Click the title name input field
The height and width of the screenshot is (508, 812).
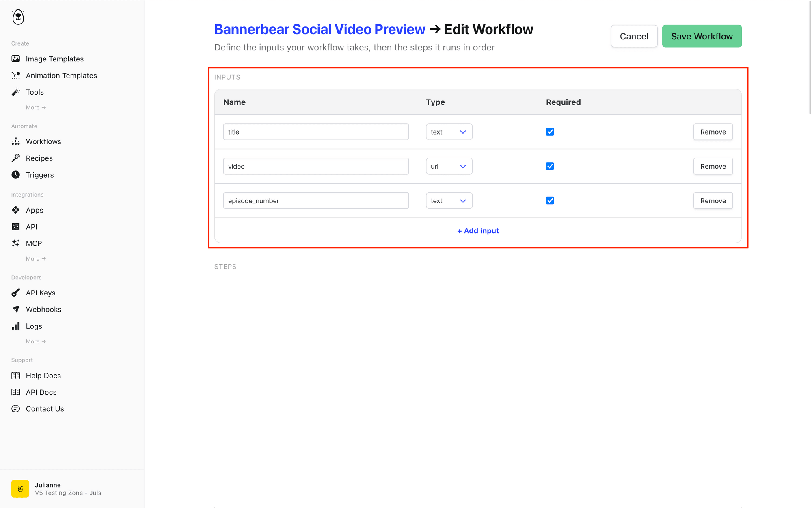click(x=316, y=132)
